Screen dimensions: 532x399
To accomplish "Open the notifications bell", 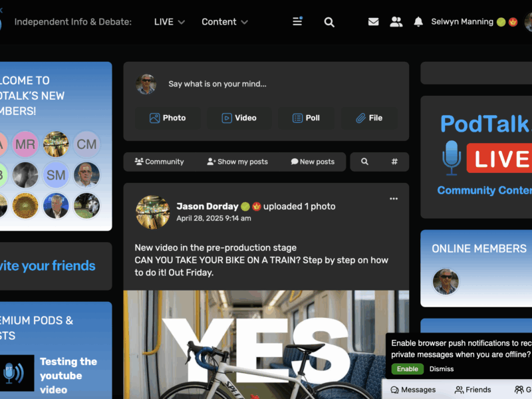I will point(418,22).
